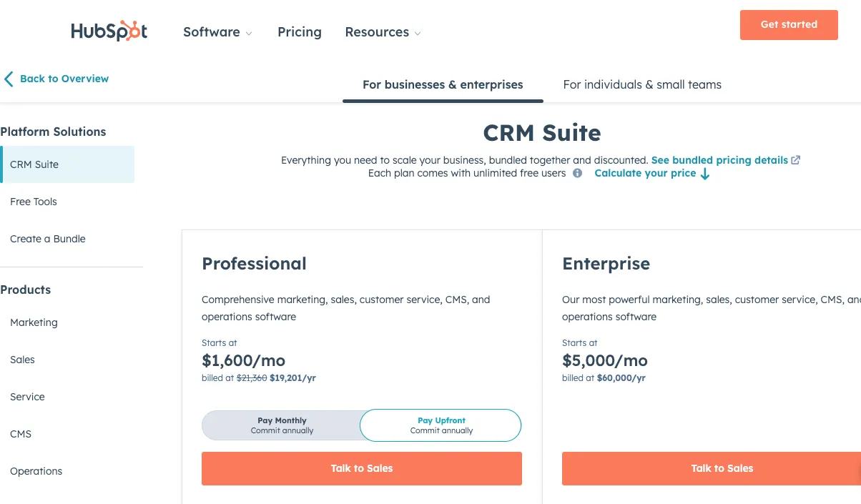Click the $60,000/yr billed amount
The width and height of the screenshot is (861, 504).
621,378
